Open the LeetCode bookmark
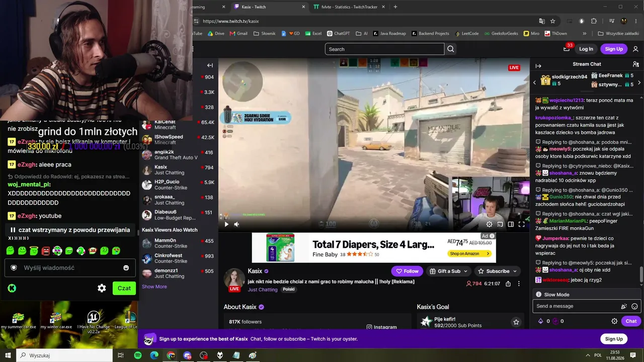Viewport: 644px width, 362px height. coord(467,34)
